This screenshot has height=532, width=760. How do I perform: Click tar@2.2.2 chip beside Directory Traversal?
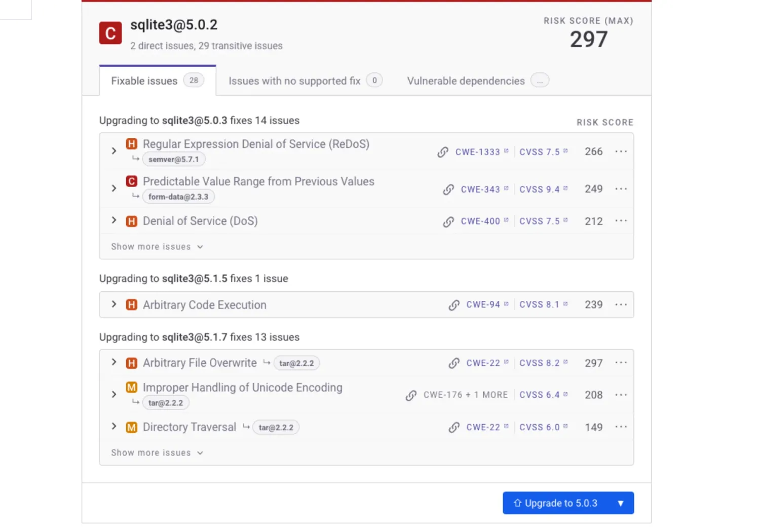point(276,428)
